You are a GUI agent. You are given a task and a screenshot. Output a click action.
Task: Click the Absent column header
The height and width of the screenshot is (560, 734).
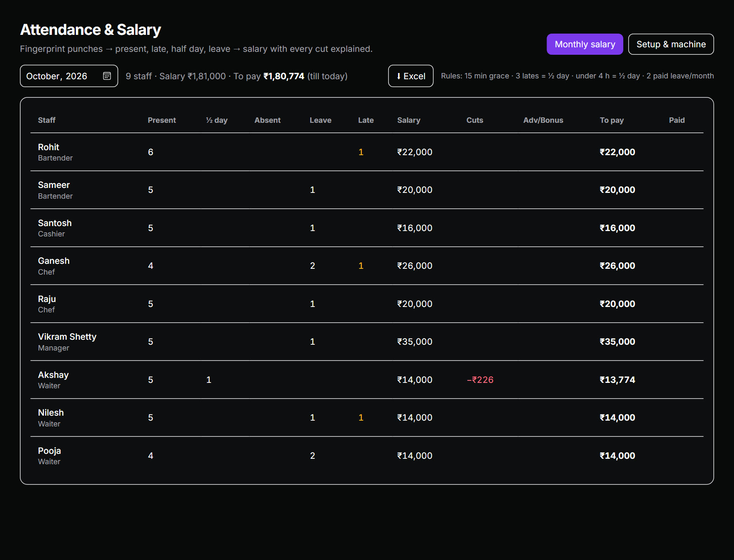[x=267, y=120]
